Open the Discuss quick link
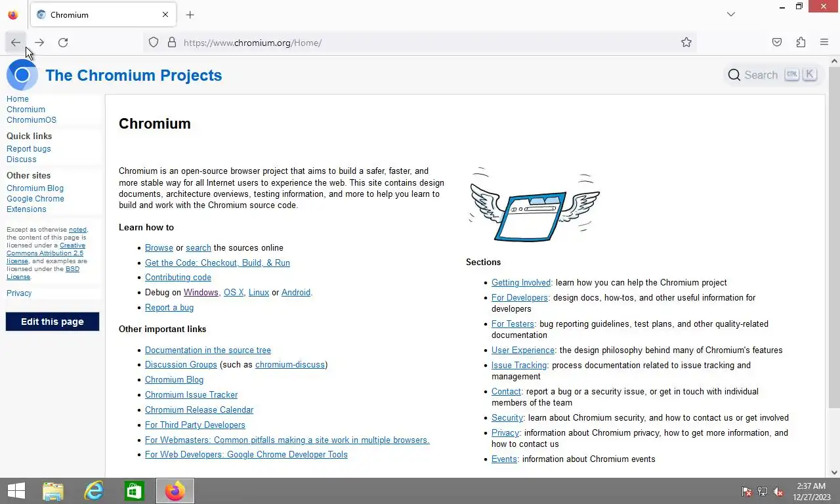The width and height of the screenshot is (840, 504). point(22,159)
